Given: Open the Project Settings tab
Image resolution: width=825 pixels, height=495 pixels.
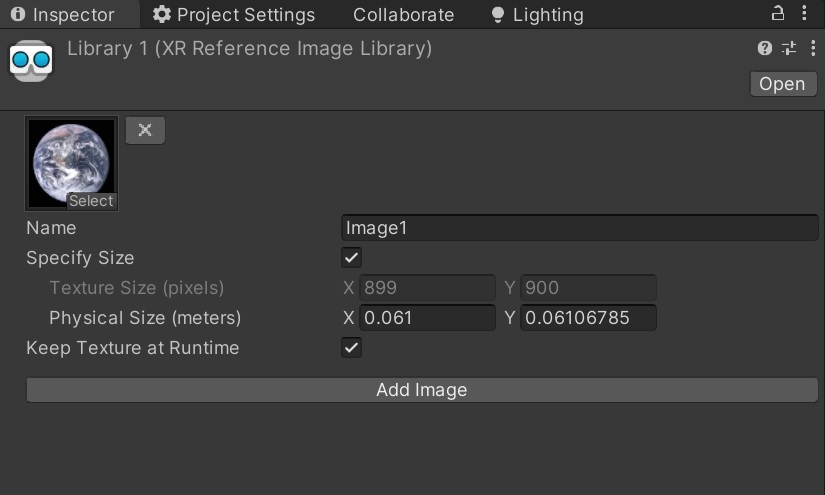Looking at the screenshot, I should pos(234,15).
